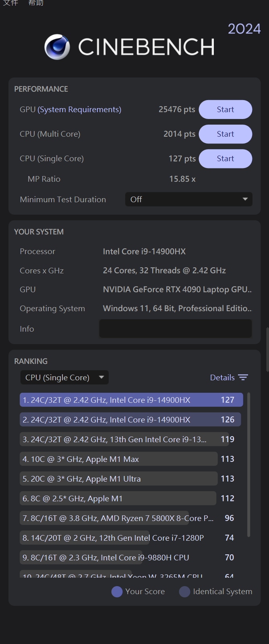Click the NVIDIA GeForce RTX 4090 GPU value
This screenshot has height=644, width=269.
[x=177, y=289]
